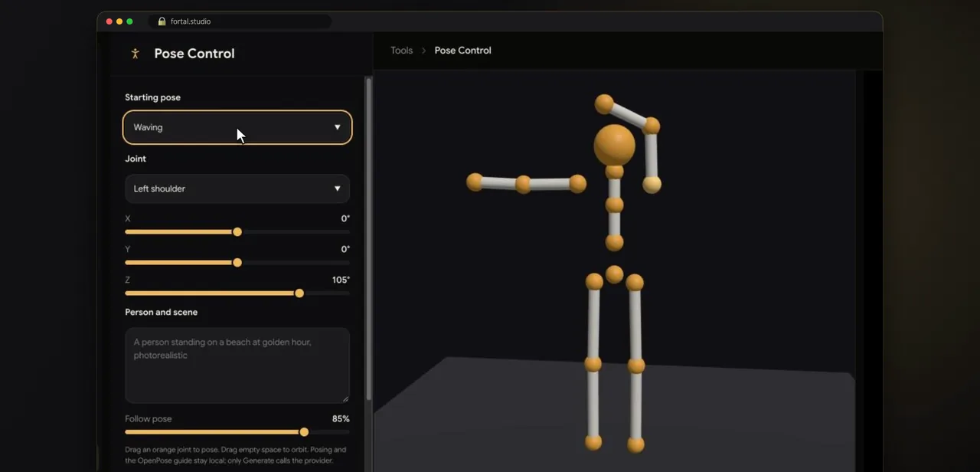
Task: Focus the Person and scene text box
Action: tap(237, 365)
